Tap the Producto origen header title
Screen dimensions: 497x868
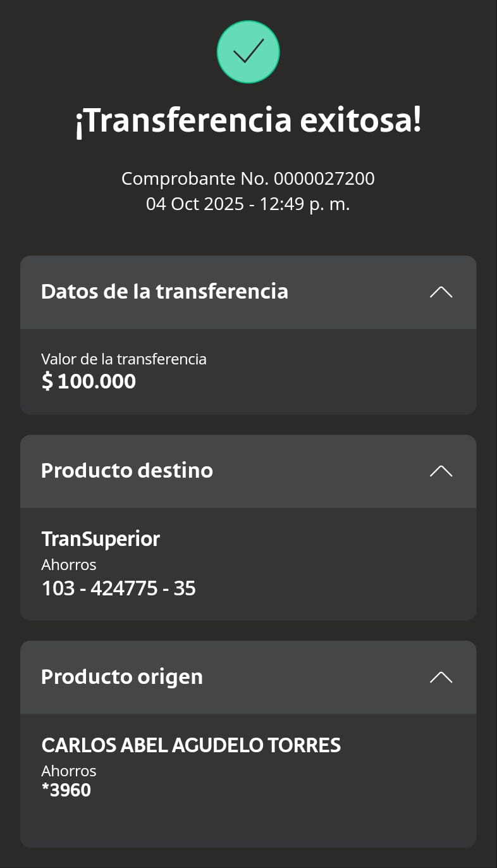click(122, 677)
